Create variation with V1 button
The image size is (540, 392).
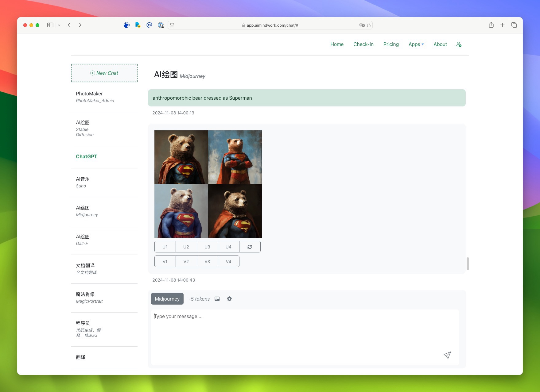(165, 261)
